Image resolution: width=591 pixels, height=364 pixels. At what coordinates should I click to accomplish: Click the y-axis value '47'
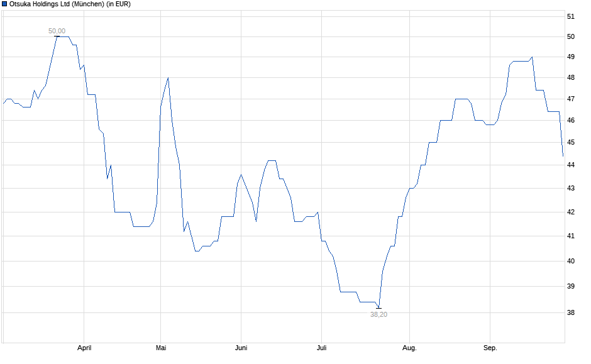coord(571,99)
